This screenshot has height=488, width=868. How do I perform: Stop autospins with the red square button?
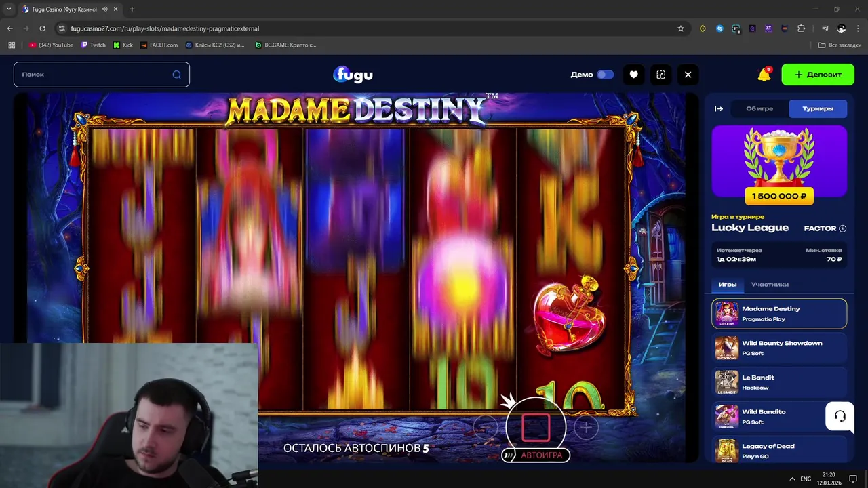coord(536,427)
